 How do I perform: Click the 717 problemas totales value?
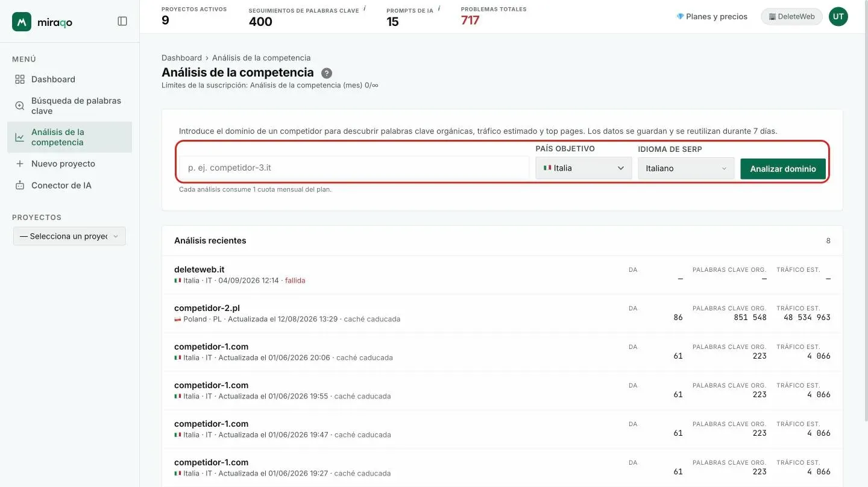pos(470,21)
